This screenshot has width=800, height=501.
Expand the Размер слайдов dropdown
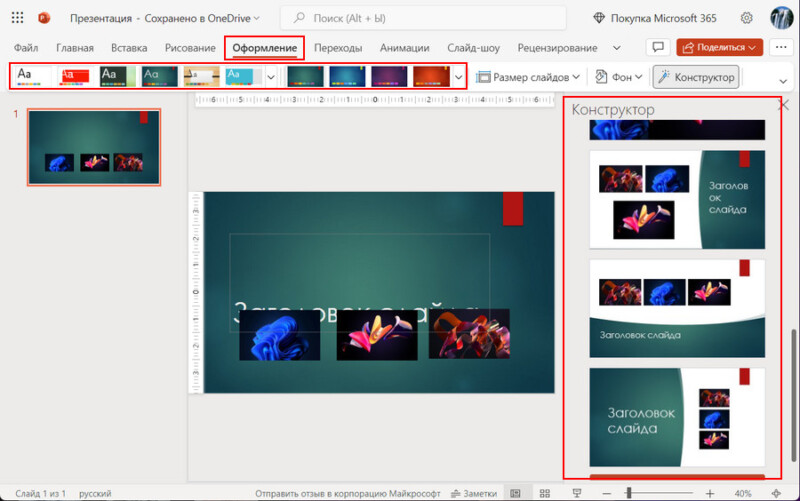coord(528,77)
